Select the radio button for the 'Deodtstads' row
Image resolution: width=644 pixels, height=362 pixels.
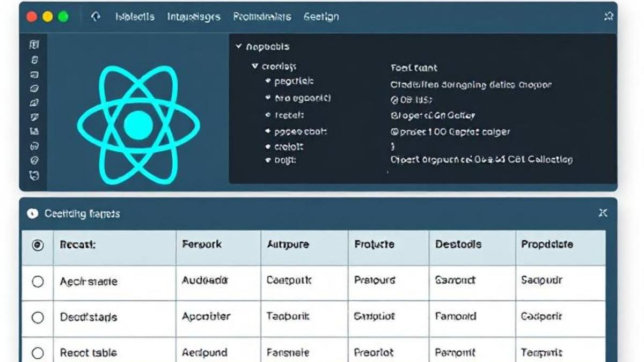pyautogui.click(x=38, y=317)
